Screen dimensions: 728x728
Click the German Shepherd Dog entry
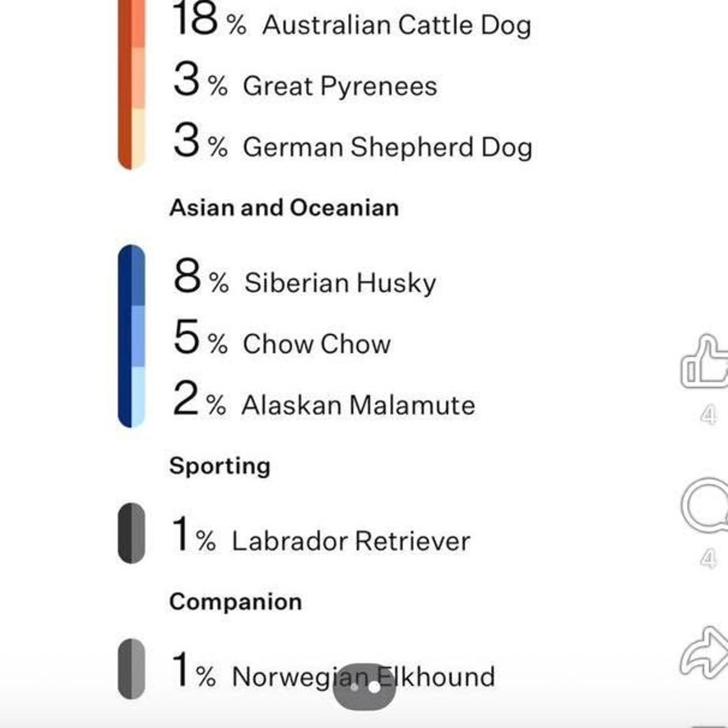click(x=387, y=147)
